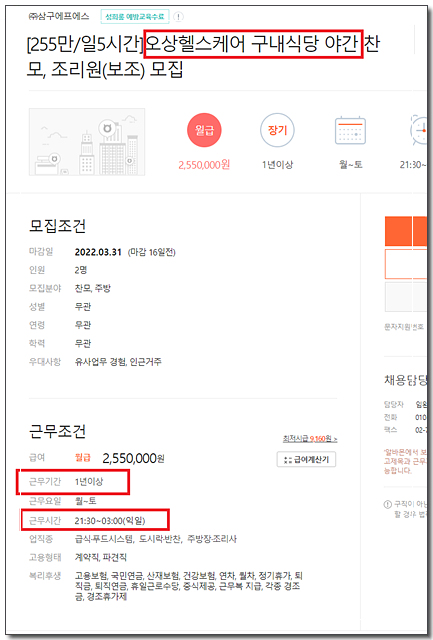The image size is (433, 640).
Task: Click the 근무기간 row value 1년이상
Action: [x=89, y=482]
